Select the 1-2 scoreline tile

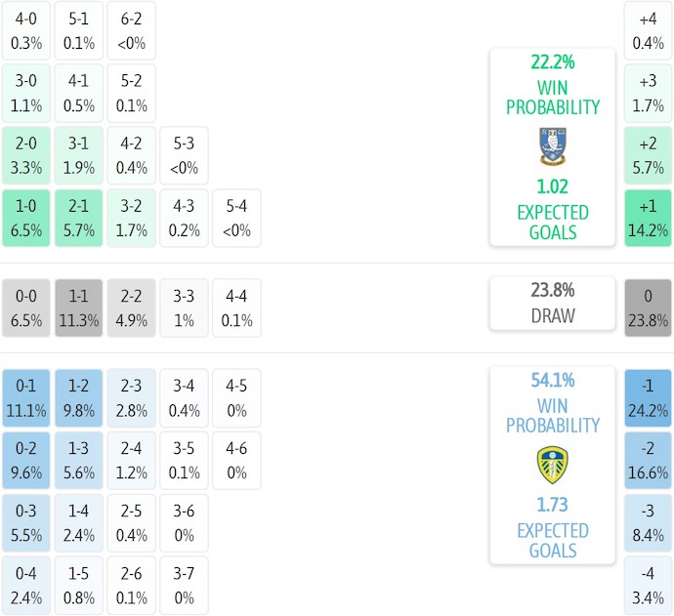tap(78, 398)
